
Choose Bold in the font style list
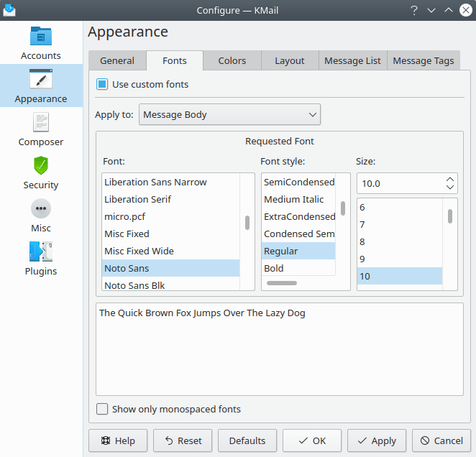[274, 269]
